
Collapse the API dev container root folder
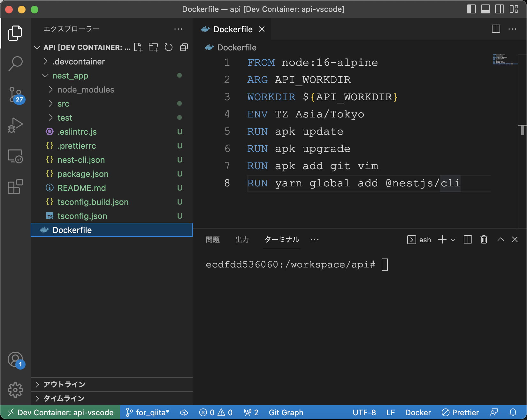point(37,48)
